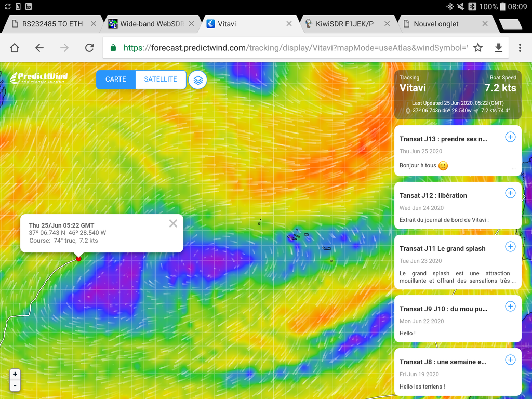The height and width of the screenshot is (399, 532).
Task: Open browser downloads icon
Action: click(x=498, y=48)
